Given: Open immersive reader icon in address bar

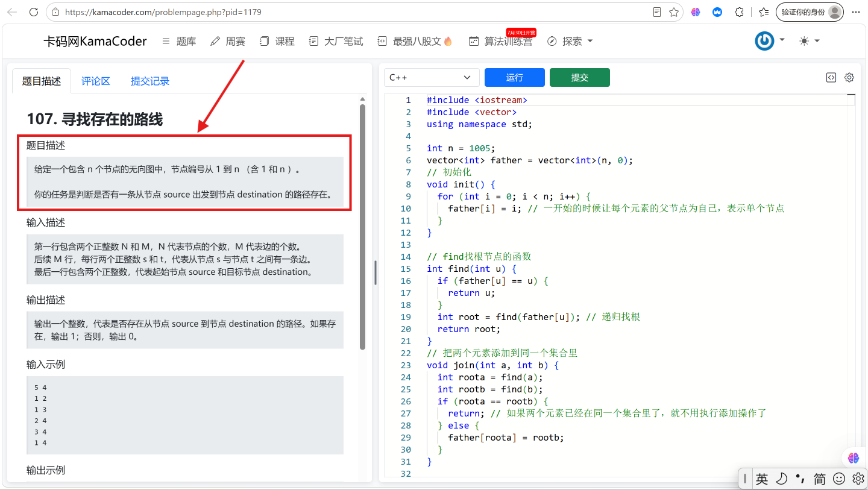Looking at the screenshot, I should tap(657, 12).
